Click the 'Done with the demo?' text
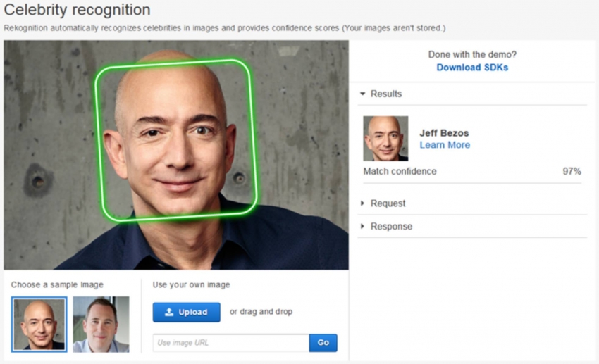The height and width of the screenshot is (364, 599). [x=471, y=54]
